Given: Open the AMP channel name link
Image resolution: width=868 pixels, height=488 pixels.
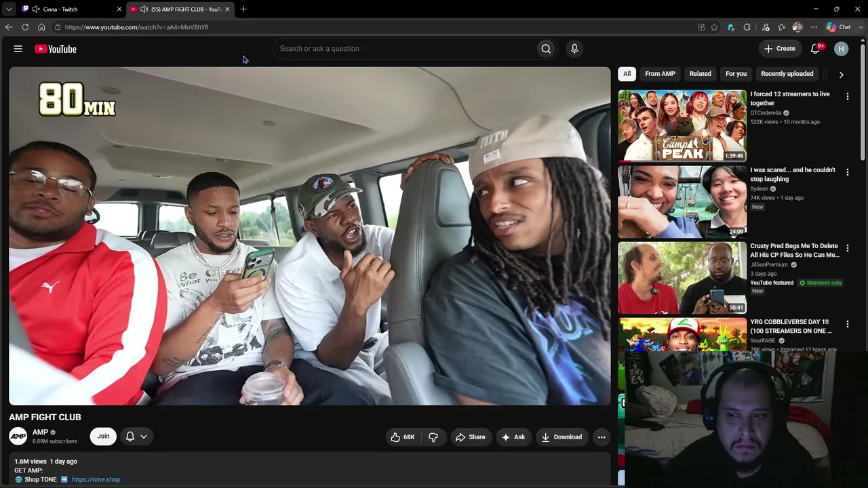Looking at the screenshot, I should coord(40,432).
